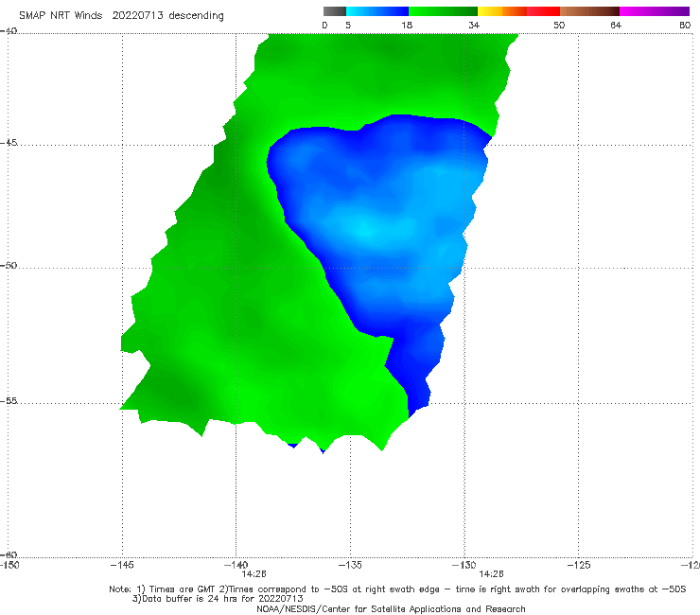700x615 pixels.
Task: Click the longitude label '-130' on bottom axis
Action: pos(464,565)
